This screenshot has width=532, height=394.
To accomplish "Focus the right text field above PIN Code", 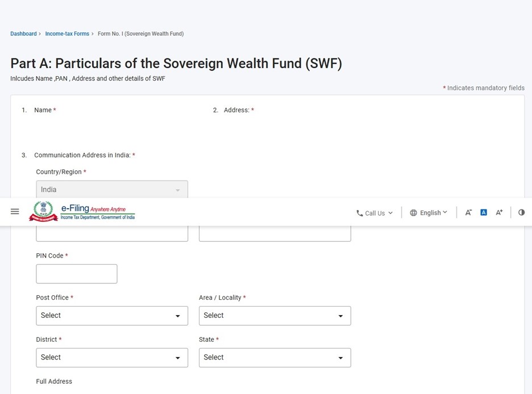I will pos(275,234).
